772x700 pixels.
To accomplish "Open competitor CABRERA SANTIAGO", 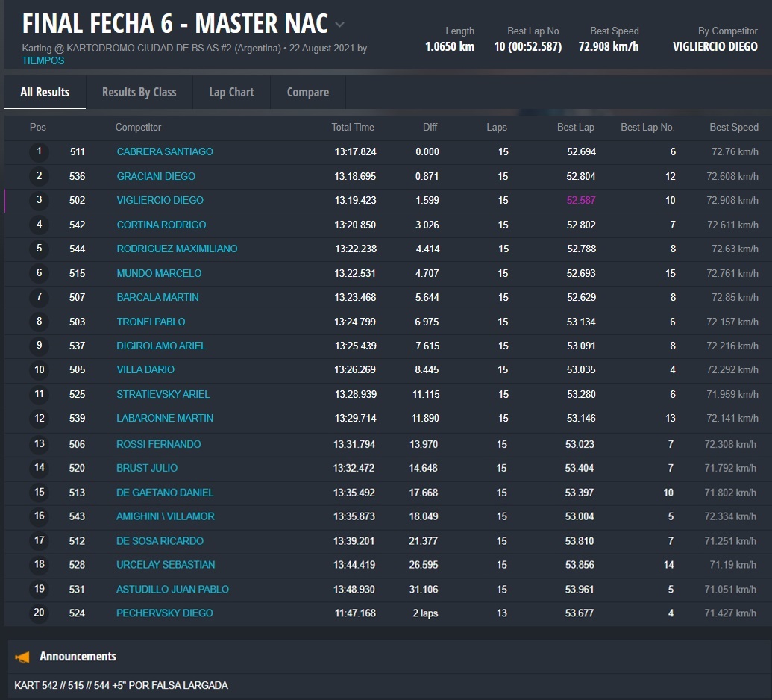I will 165,151.
